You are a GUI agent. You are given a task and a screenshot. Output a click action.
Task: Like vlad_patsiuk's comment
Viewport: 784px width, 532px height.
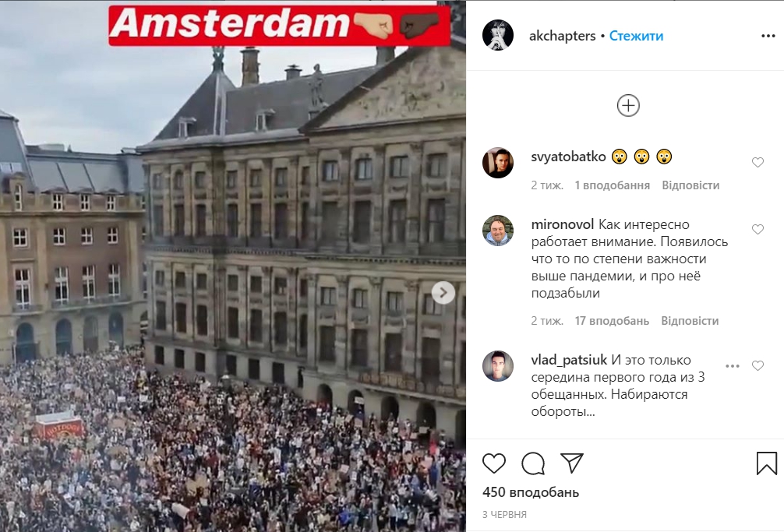(x=758, y=365)
